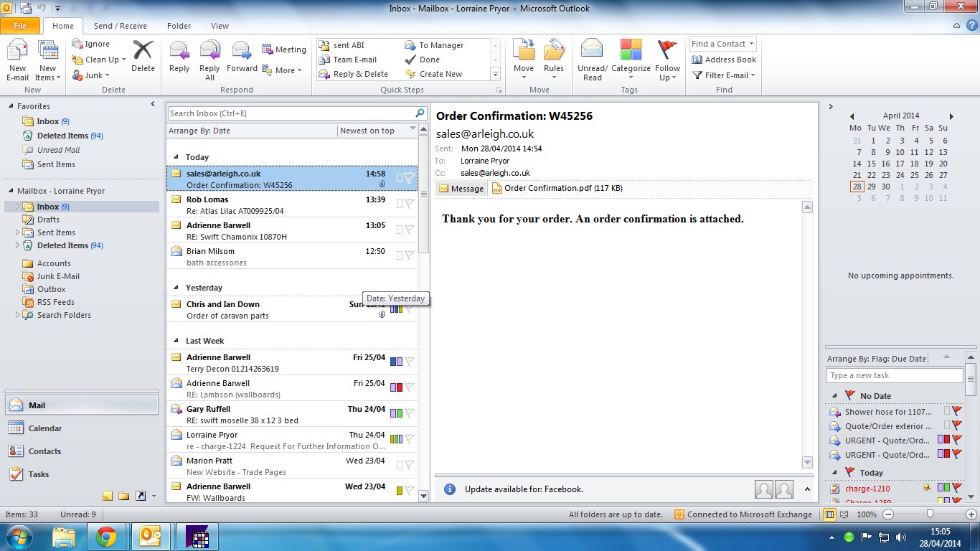
Task: Toggle category box on Brian Milsom email
Action: coord(400,255)
